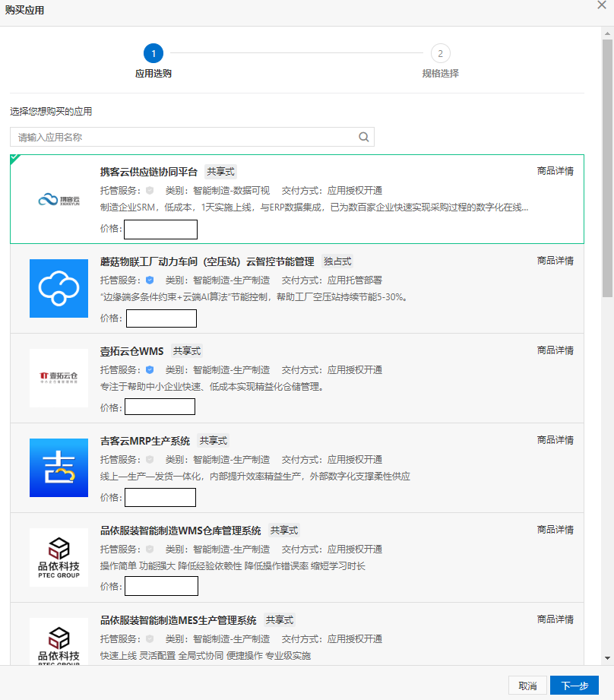Click the hosting shield icon for 吉客云MRP生产系统
The width and height of the screenshot is (614, 700).
pyautogui.click(x=150, y=460)
